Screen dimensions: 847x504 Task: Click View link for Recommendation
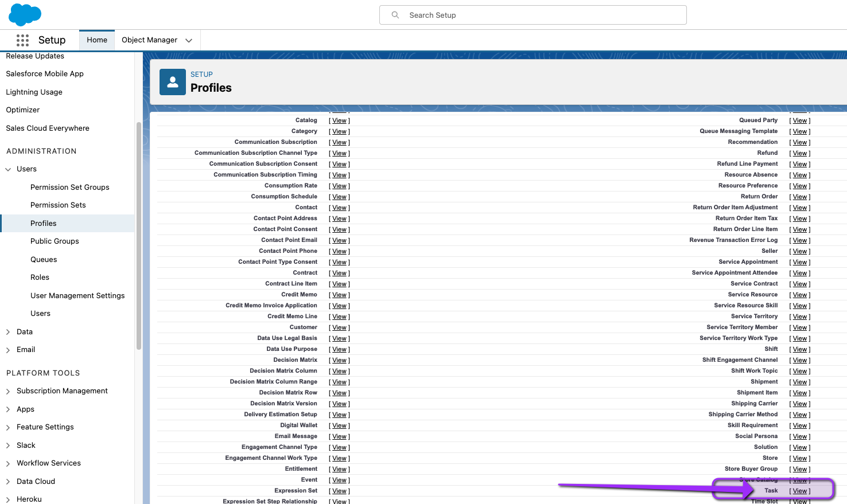(x=800, y=142)
